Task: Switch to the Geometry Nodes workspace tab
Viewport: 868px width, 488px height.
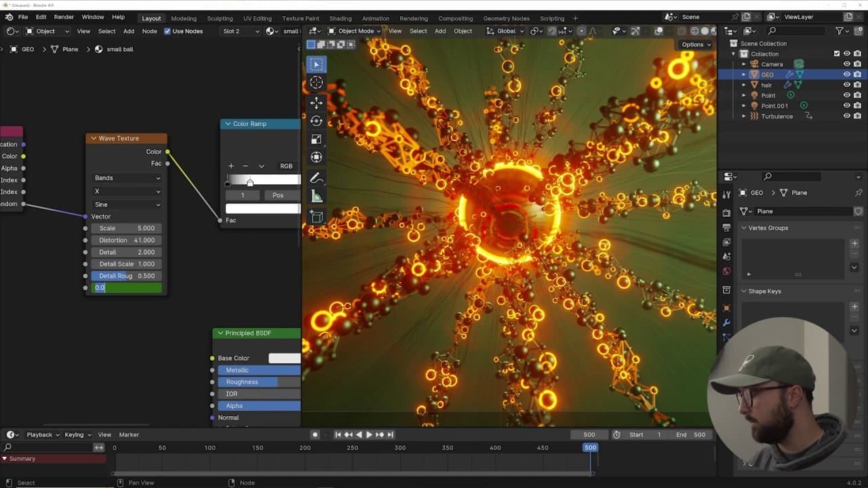Action: click(507, 18)
